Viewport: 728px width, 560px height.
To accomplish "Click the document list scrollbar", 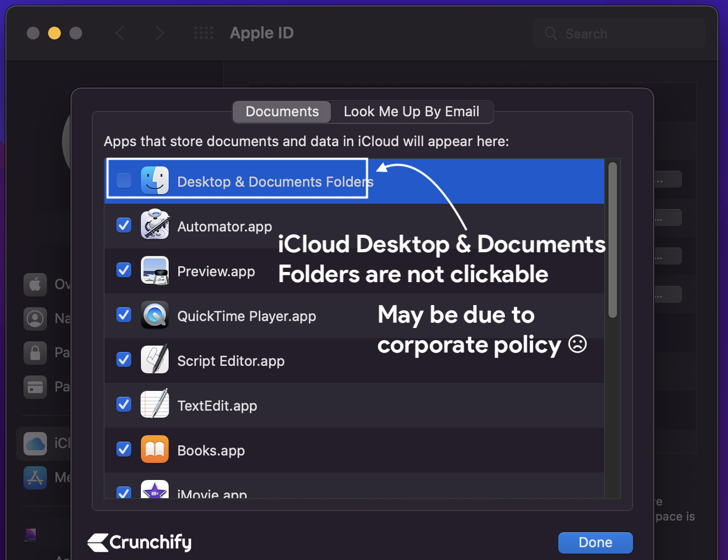I will pyautogui.click(x=613, y=240).
